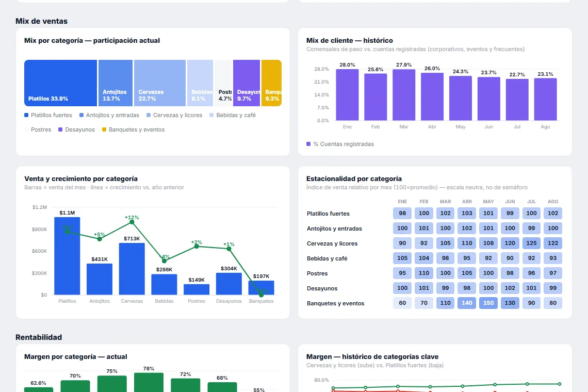Select the $431K Antojitos sales bar
The height and width of the screenshot is (392, 588).
(100, 279)
